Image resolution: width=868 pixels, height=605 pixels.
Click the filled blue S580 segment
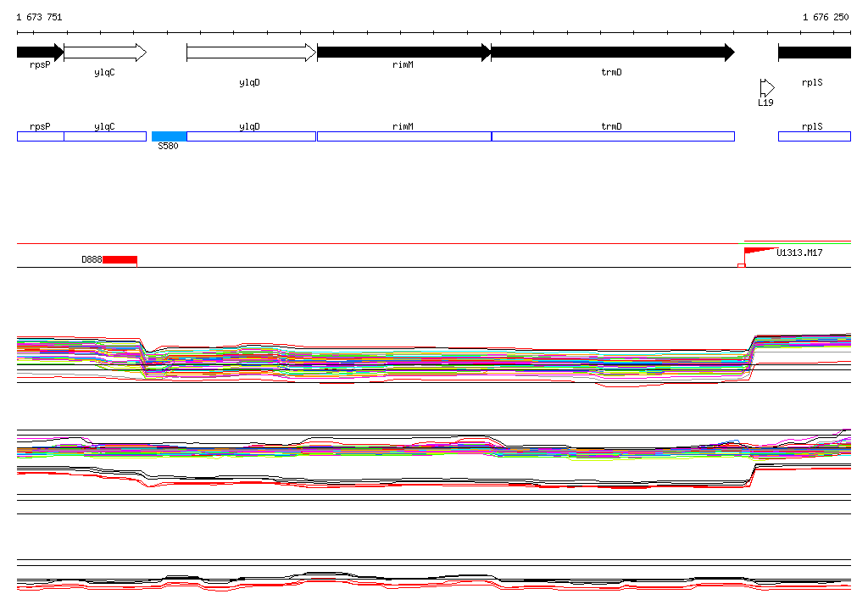pos(169,136)
